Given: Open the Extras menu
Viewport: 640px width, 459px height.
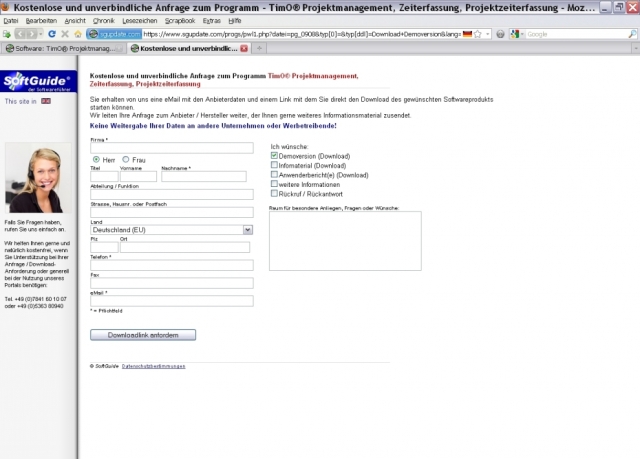Looking at the screenshot, I should [x=211, y=20].
